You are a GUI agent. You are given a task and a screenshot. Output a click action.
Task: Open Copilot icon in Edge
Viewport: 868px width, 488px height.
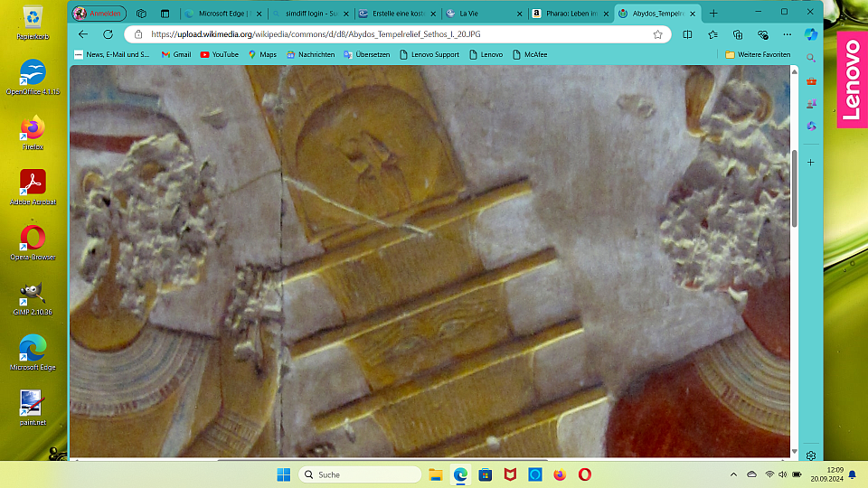pos(811,34)
